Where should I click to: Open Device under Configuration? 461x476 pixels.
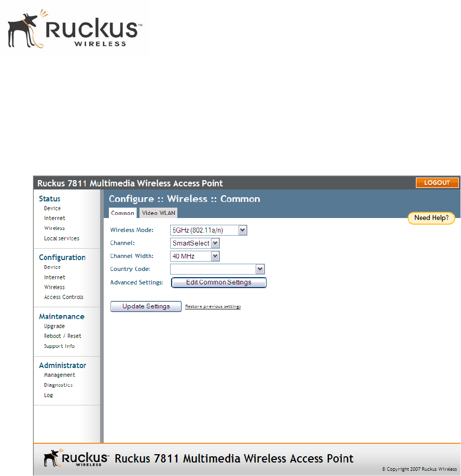(52, 267)
